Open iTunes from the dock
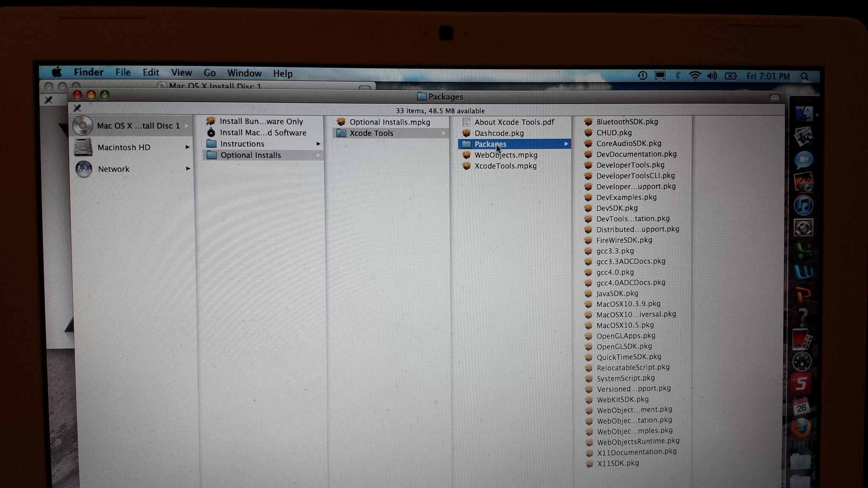Image resolution: width=868 pixels, height=488 pixels. point(803,206)
